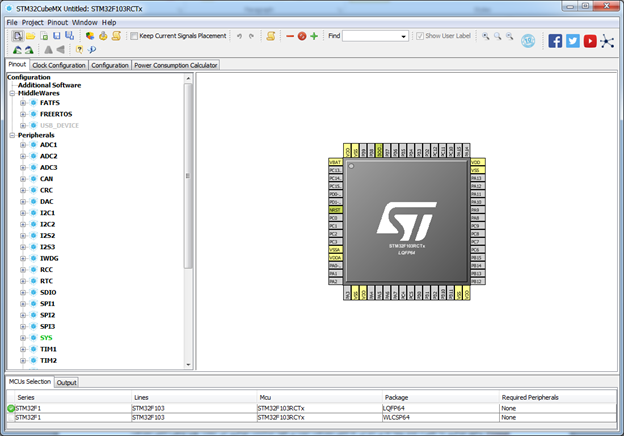Click the gold settings icon next to Generate Code
This screenshot has height=436, width=624.
click(x=103, y=36)
